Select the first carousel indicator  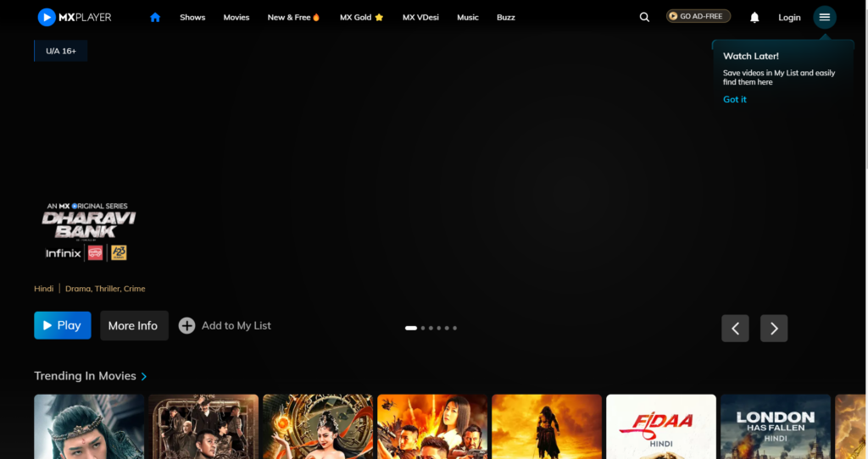pyautogui.click(x=411, y=328)
